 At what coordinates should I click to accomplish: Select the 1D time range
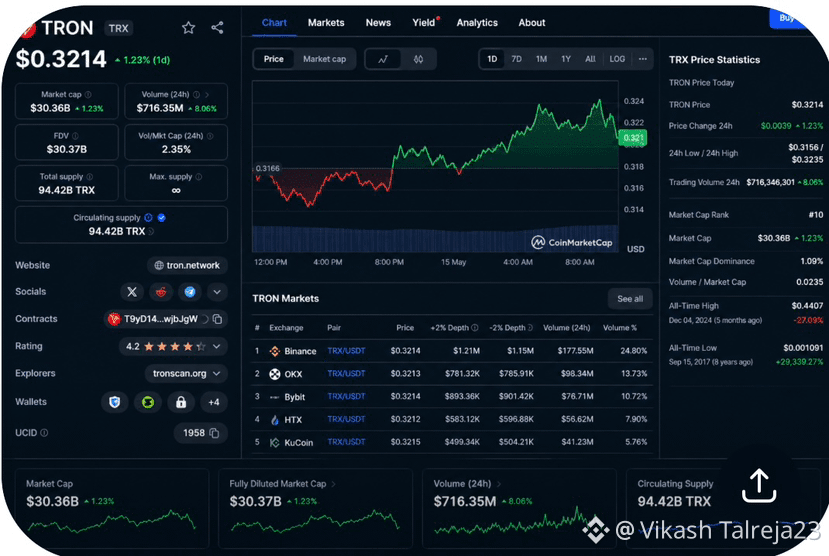tap(492, 59)
